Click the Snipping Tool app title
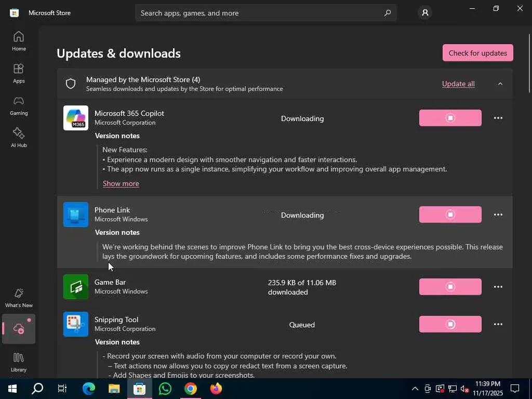This screenshot has width=532, height=399. (x=116, y=320)
